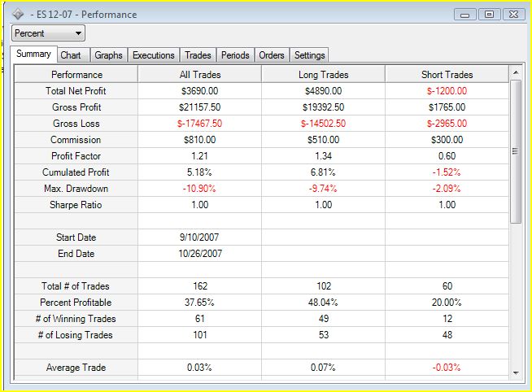Click the 20.00% percent profitable value
This screenshot has height=392, width=532.
[447, 303]
